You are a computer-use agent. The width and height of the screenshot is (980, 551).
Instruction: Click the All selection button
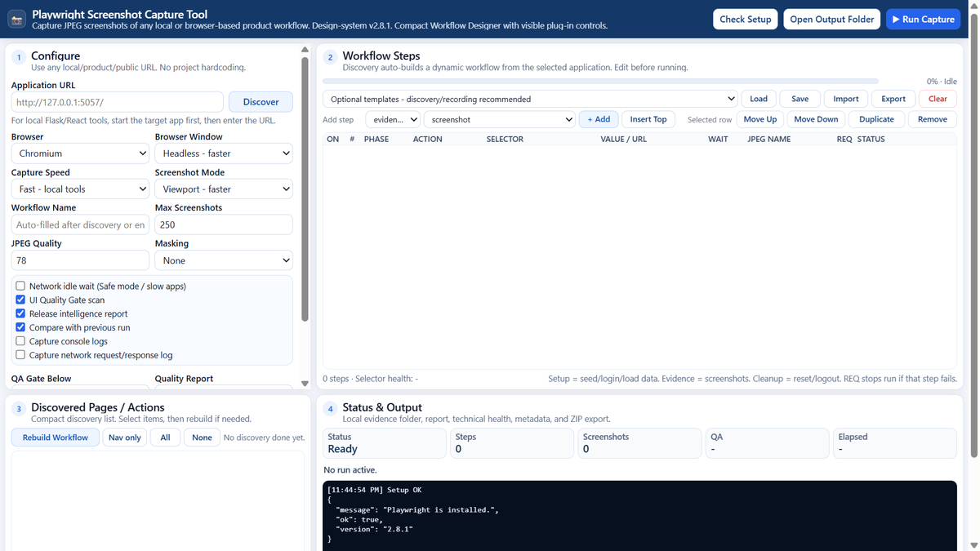point(165,438)
